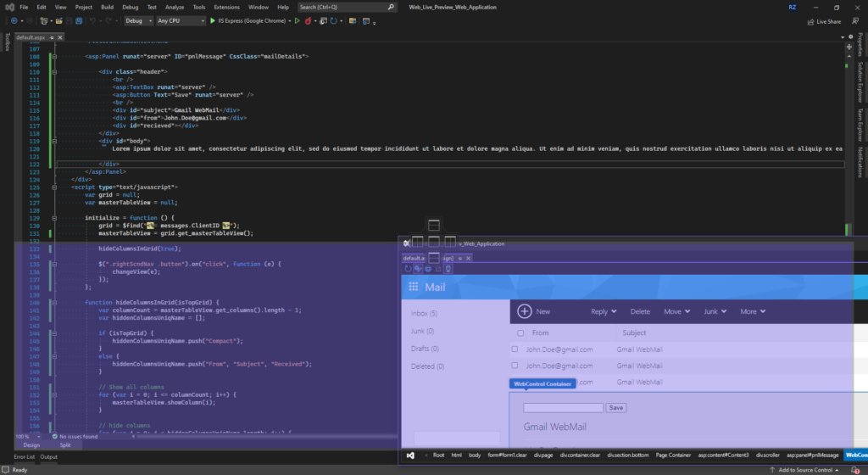Click the Redo toolbar icon

108,21
